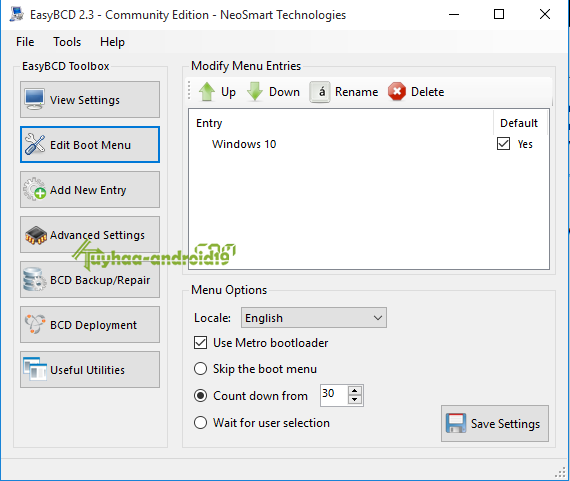
Task: Click the resize grip in status bar corner
Action: point(561,473)
